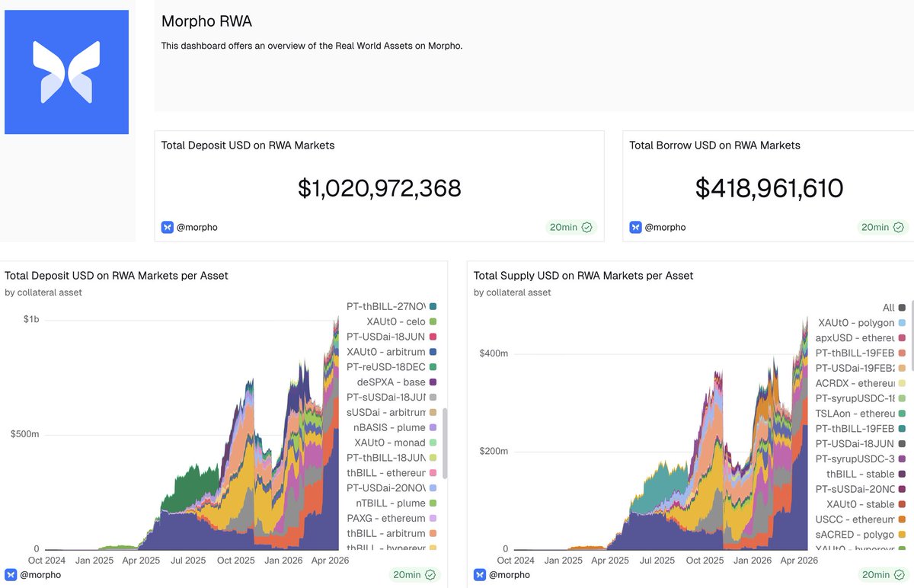
Task: Click the Morpho avatar icon under Total Deposit counter
Action: [x=168, y=227]
